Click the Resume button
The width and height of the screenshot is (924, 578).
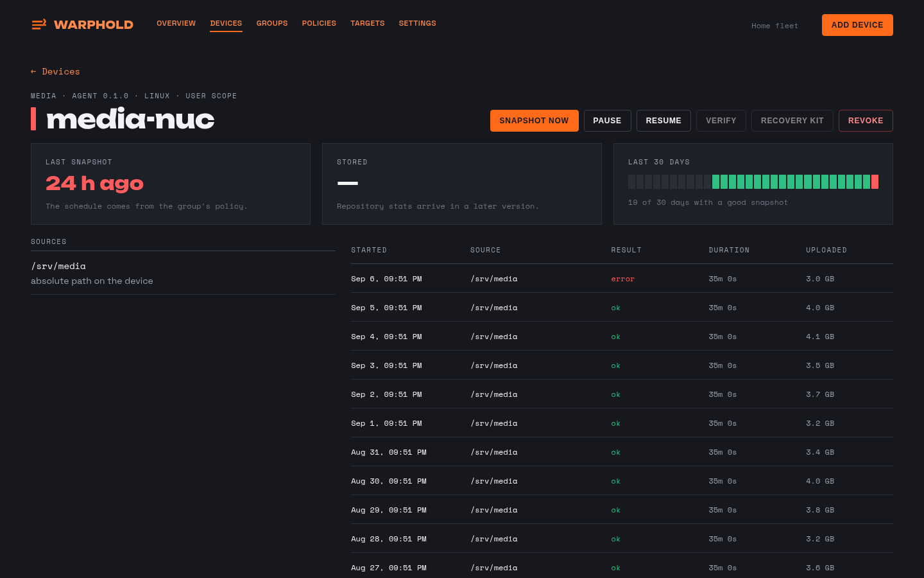click(x=663, y=121)
